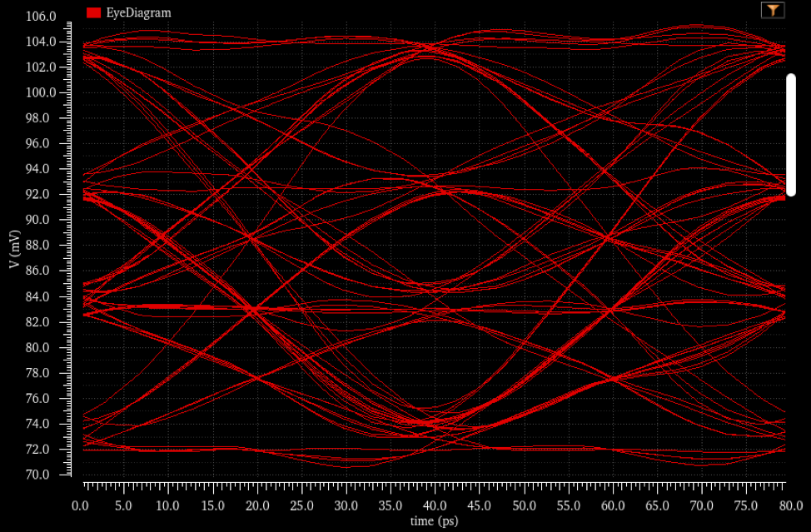Click the 20.0 time axis label
Screen dimensions: 811x532
257,505
